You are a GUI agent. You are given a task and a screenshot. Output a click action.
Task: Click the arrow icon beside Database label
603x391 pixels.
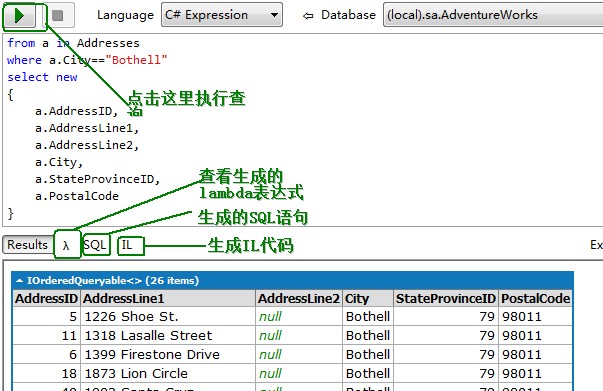pos(308,16)
